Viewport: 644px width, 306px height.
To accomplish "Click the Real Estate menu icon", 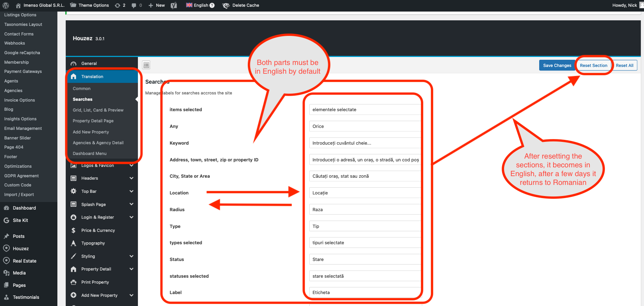I will coord(6,261).
